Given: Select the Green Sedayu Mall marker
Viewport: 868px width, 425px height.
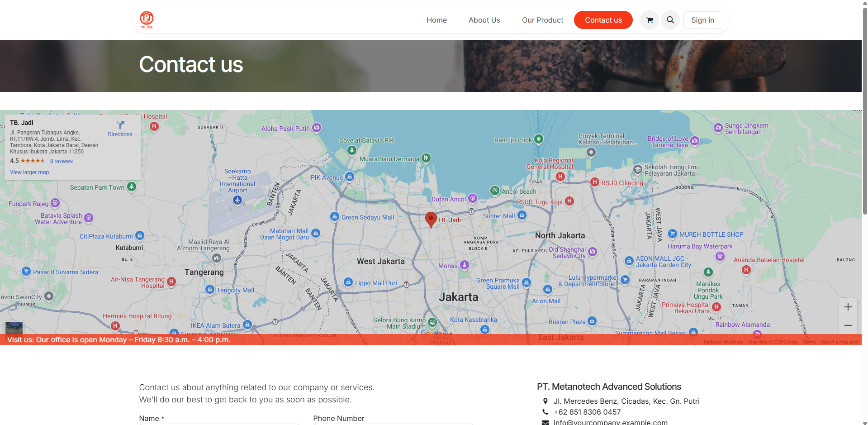Looking at the screenshot, I should click(x=335, y=217).
